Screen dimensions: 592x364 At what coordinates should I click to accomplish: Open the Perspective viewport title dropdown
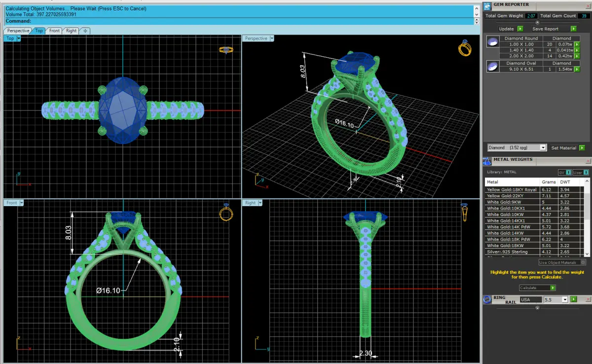click(x=272, y=38)
